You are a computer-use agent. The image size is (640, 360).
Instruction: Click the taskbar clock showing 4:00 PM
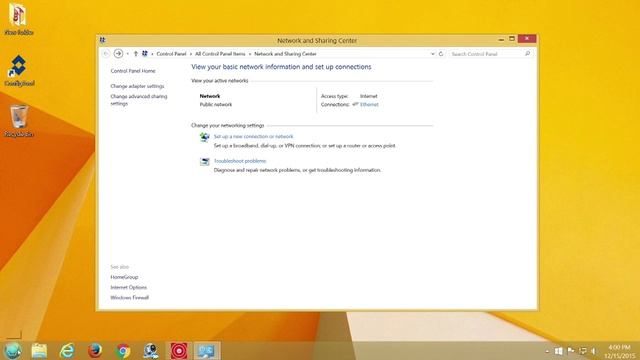click(619, 351)
